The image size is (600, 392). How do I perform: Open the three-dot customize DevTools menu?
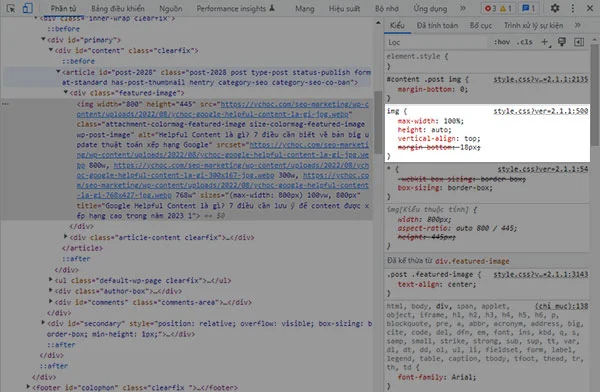[572, 8]
